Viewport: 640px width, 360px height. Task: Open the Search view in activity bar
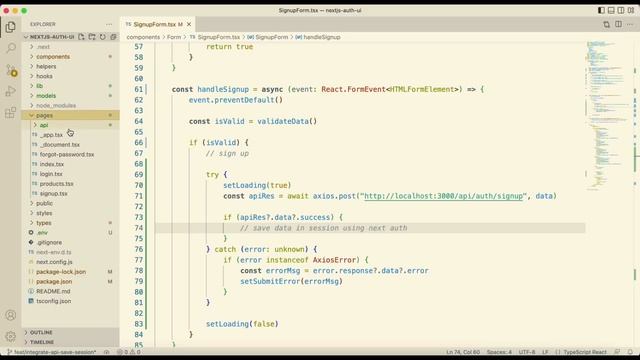(x=11, y=48)
